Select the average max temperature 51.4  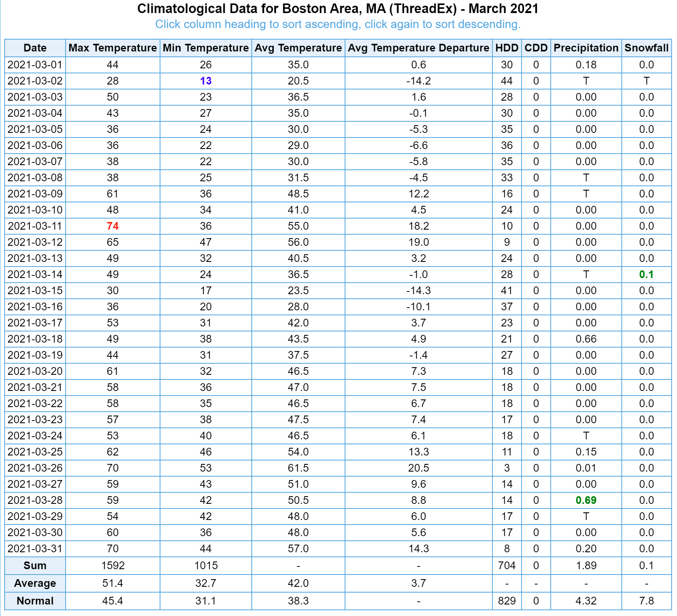(112, 583)
